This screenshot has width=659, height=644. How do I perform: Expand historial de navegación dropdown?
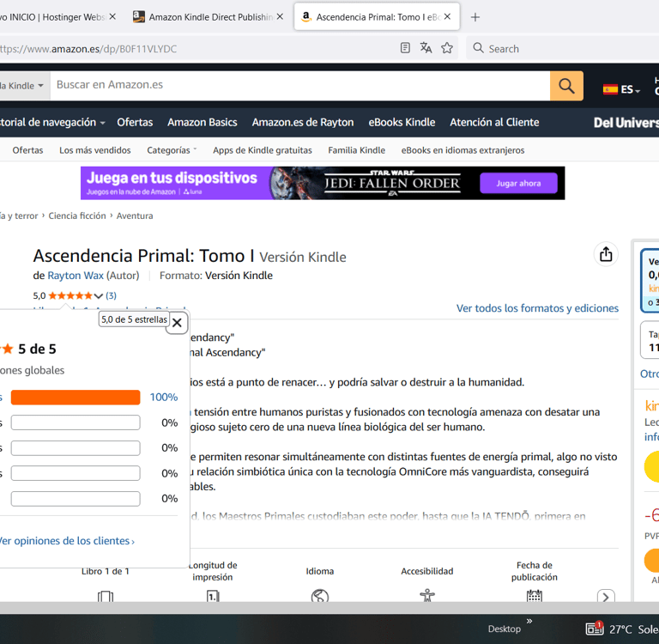click(52, 123)
